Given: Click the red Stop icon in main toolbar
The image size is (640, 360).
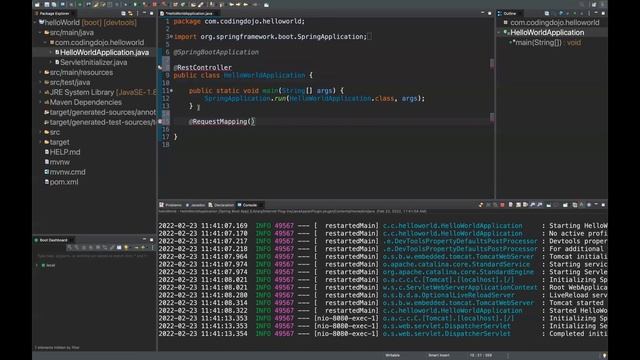Looking at the screenshot, I should pyautogui.click(x=155, y=4).
